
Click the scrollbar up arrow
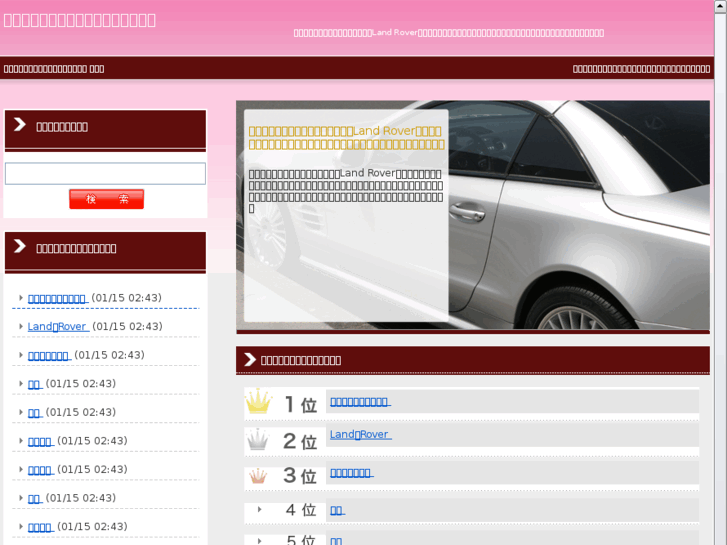click(721, 6)
